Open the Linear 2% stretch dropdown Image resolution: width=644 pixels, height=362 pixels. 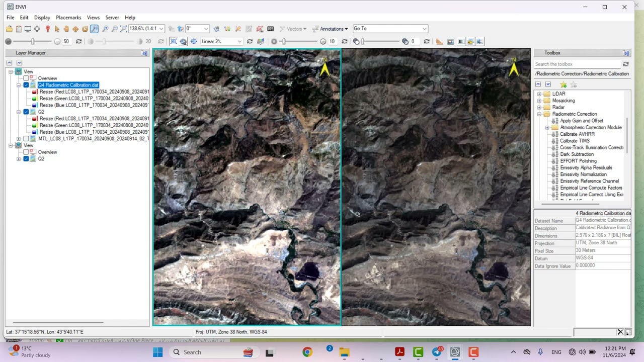pyautogui.click(x=239, y=42)
